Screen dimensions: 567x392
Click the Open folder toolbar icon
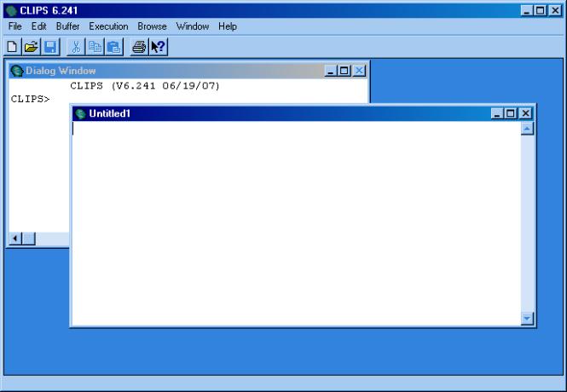[x=32, y=47]
